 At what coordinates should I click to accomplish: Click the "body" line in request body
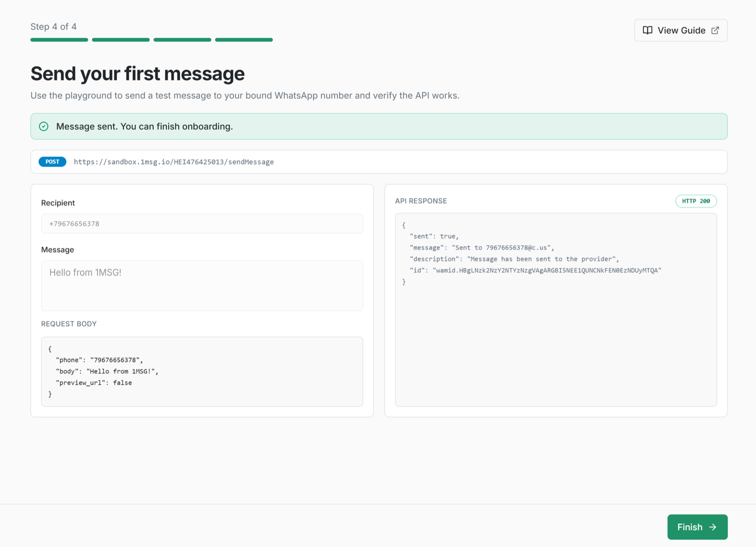click(x=107, y=371)
